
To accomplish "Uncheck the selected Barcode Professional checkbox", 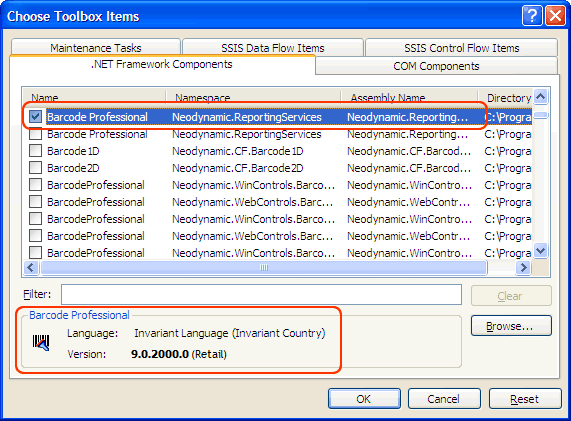I will click(35, 117).
